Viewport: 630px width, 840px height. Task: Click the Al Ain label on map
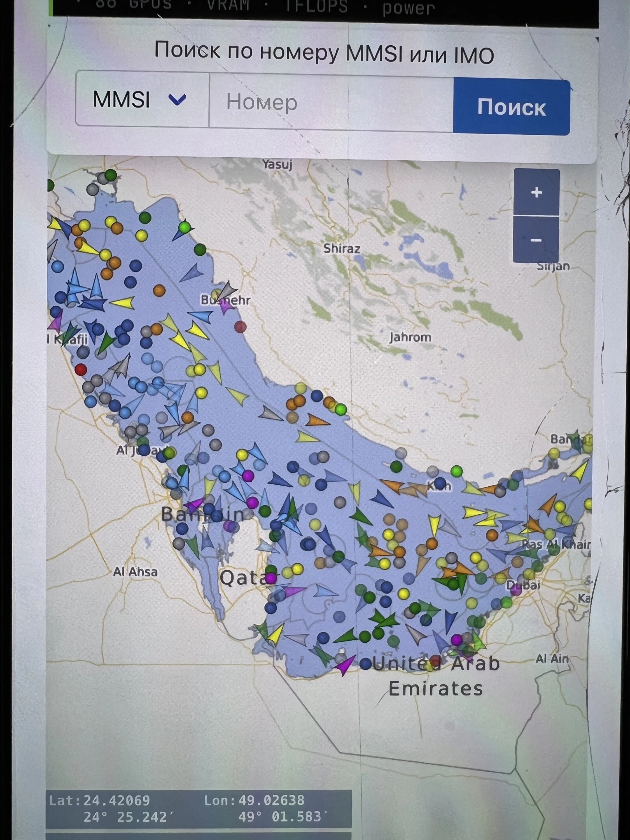point(552,659)
